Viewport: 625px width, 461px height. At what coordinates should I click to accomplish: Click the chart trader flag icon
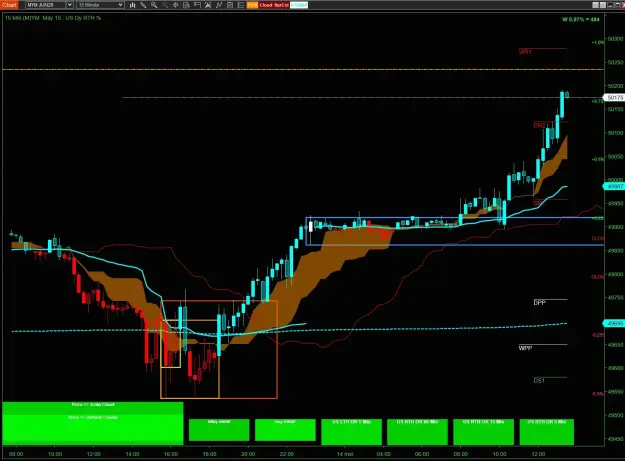click(197, 5)
